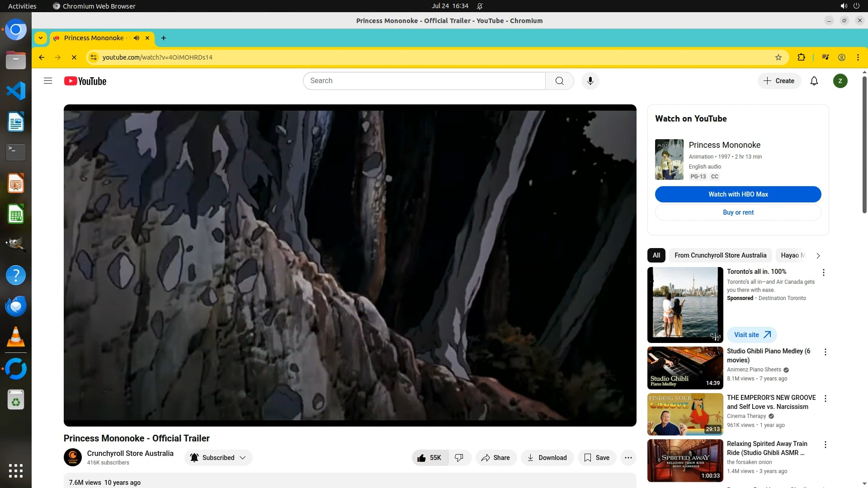The image size is (868, 488).
Task: Open the Chromium extensions puzzle icon
Action: (x=801, y=57)
